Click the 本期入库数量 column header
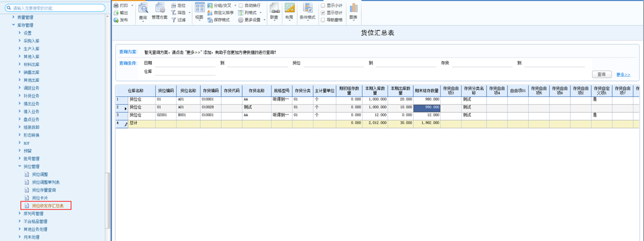 [x=375, y=91]
